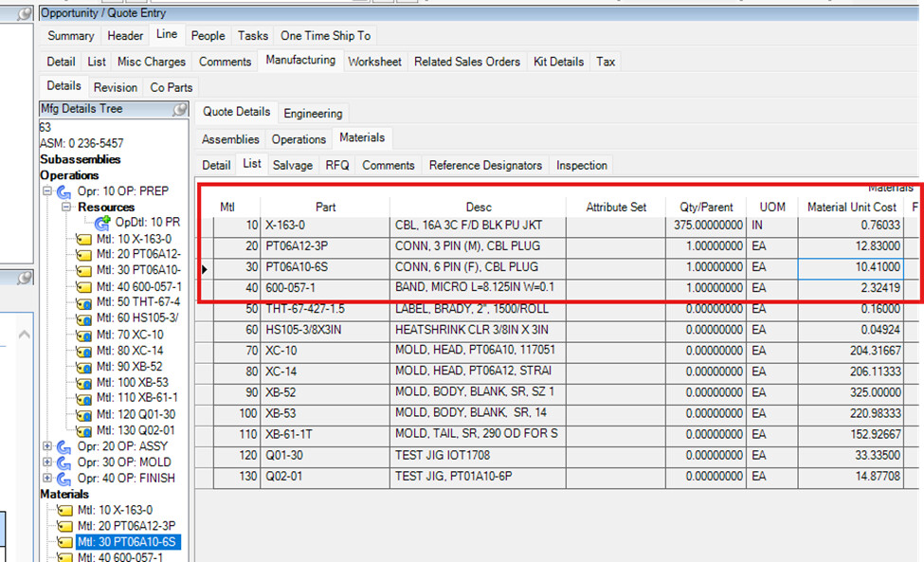This screenshot has width=924, height=562.
Task: Click the Subassemblies tree heading
Action: click(x=81, y=159)
